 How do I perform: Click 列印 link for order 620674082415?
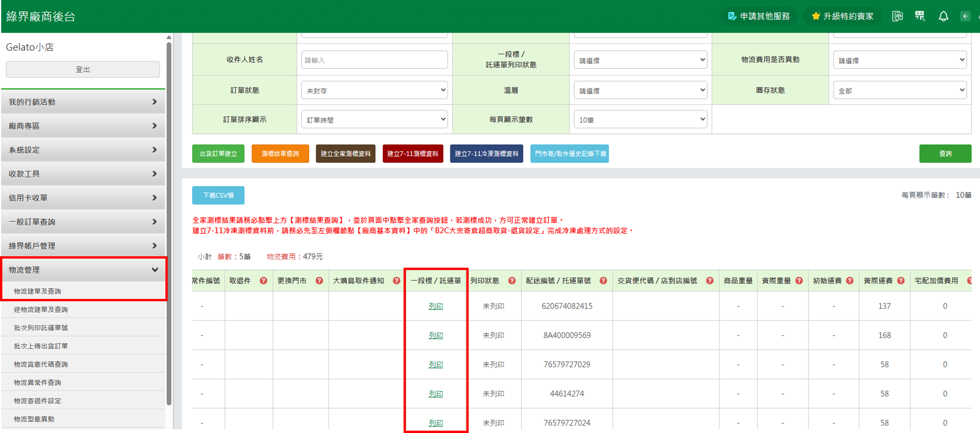click(436, 306)
